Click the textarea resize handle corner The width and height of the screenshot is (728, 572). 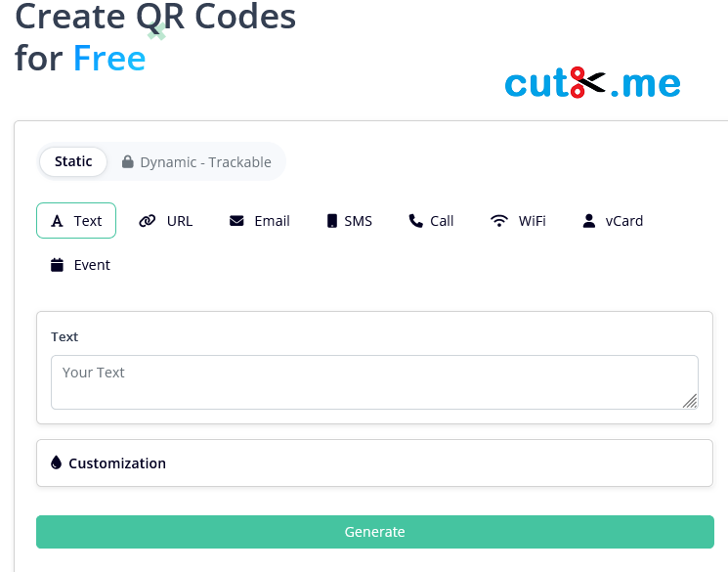click(x=690, y=401)
